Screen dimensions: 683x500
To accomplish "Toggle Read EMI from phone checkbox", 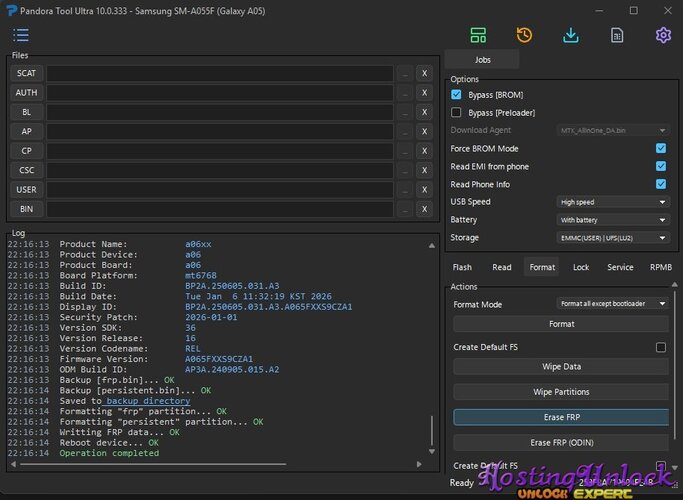I will click(x=661, y=166).
